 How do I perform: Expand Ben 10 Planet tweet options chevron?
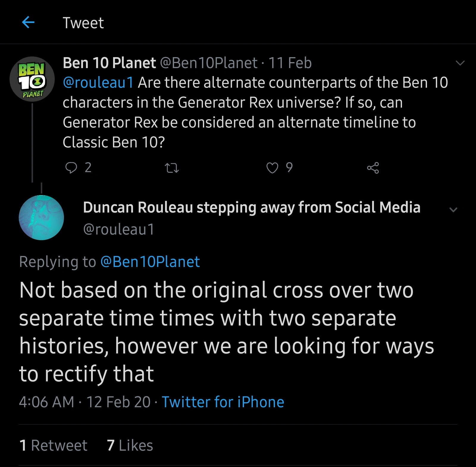pyautogui.click(x=460, y=63)
